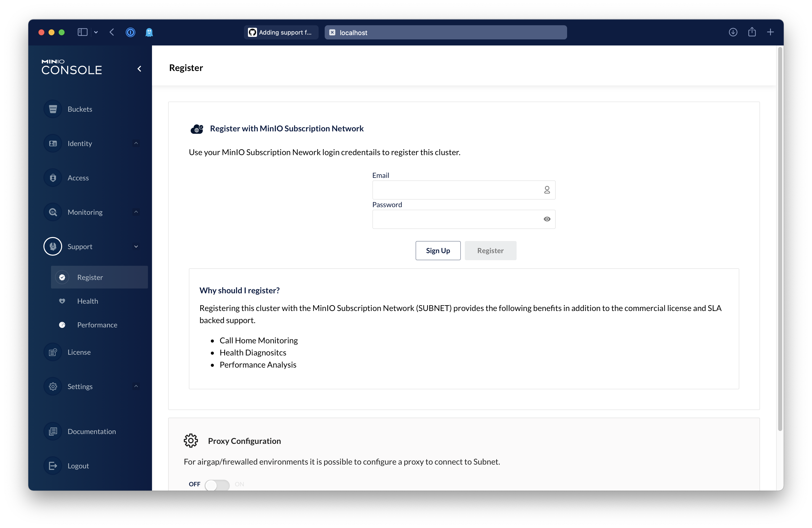
Task: Click the 'Call Home Monitoring' bullet text
Action: [259, 340]
